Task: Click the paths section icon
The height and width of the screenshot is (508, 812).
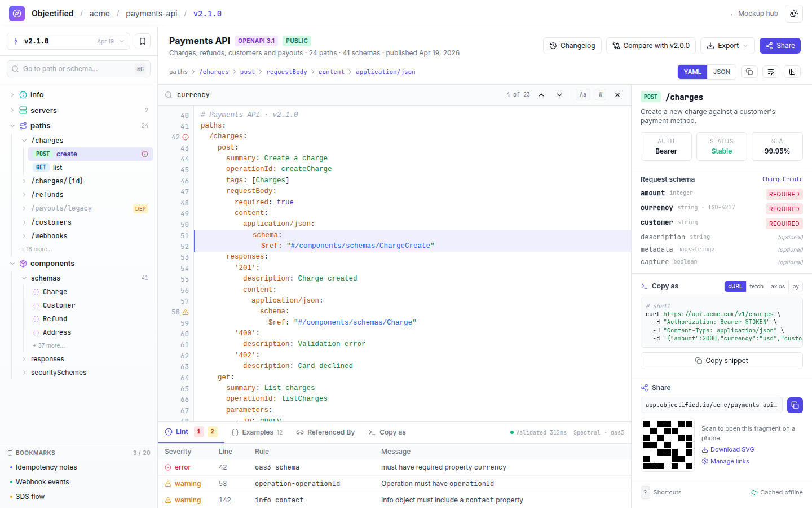Action: 23,126
